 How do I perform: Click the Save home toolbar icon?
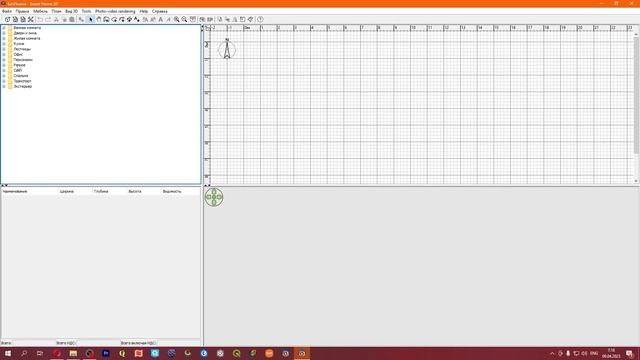click(x=23, y=19)
